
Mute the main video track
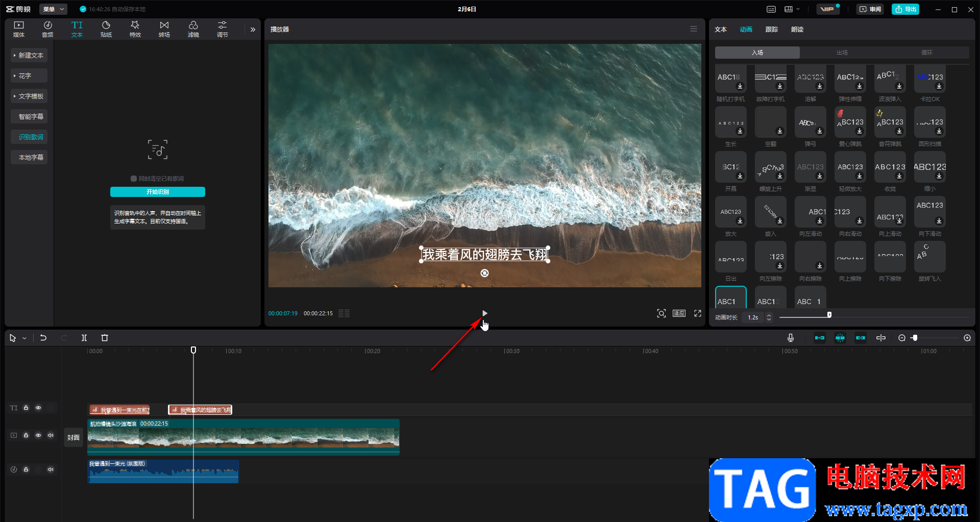(x=51, y=435)
